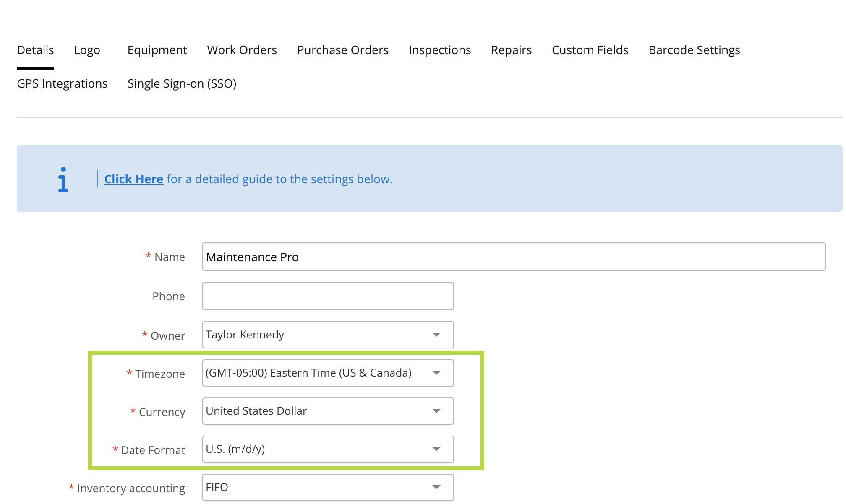Open the Owner dropdown Taylor Kennedy

tap(328, 335)
